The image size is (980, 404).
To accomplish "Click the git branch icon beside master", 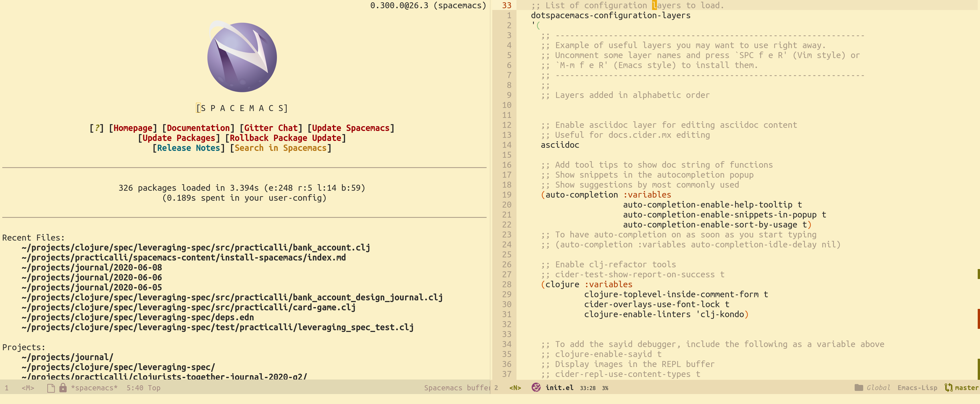I will pos(948,387).
